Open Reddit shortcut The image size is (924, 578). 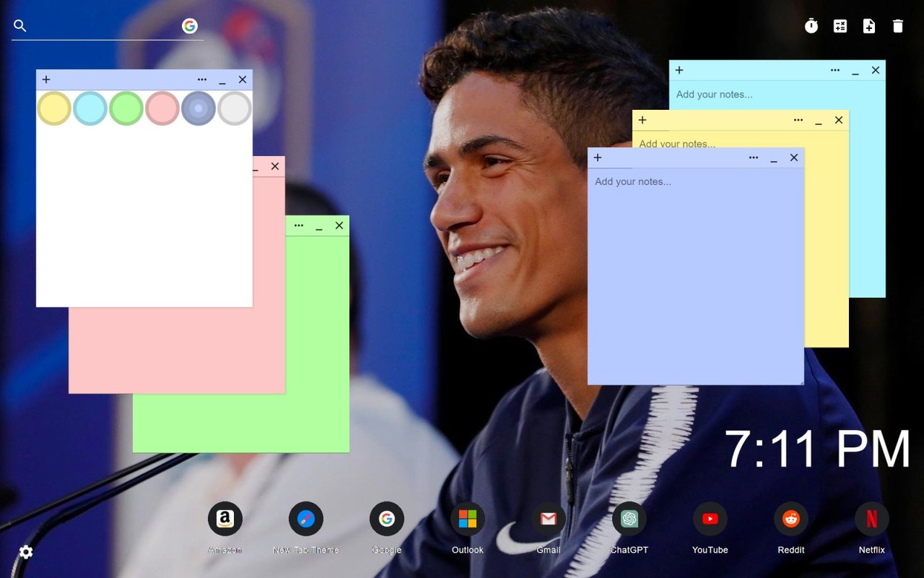click(x=791, y=519)
